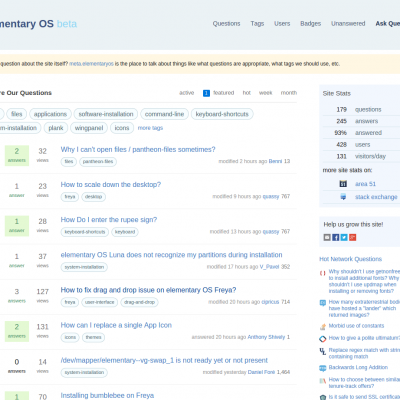400x400 pixels.
Task: Open the Tags nav item
Action: (x=257, y=24)
